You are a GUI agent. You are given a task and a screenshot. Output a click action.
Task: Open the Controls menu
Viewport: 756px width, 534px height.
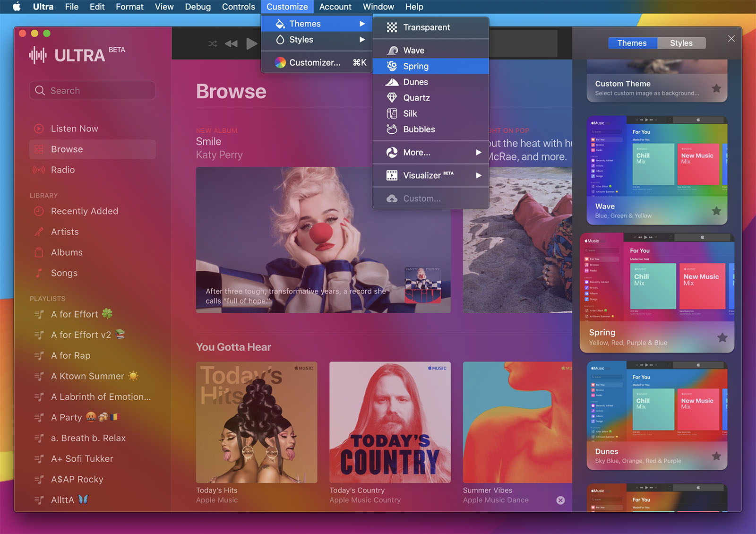(x=238, y=7)
